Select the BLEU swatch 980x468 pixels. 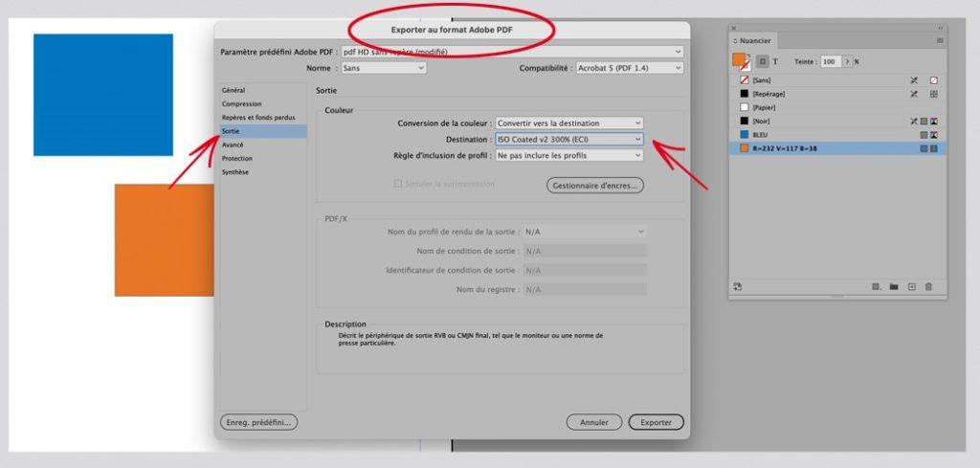836,135
